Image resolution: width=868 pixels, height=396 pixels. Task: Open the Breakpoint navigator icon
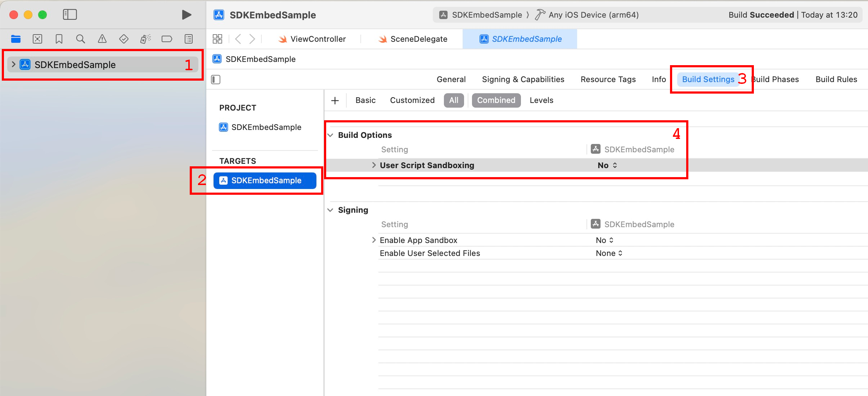pyautogui.click(x=167, y=39)
